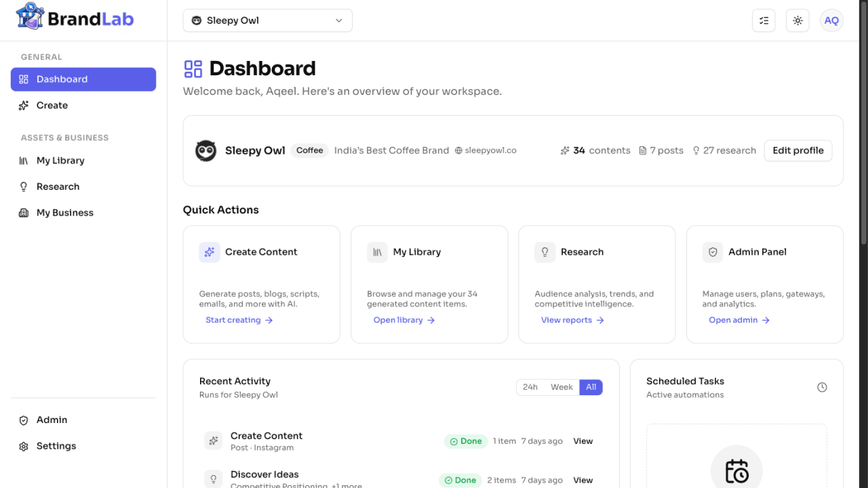Click the Scheduled Tasks clock icon

(822, 388)
